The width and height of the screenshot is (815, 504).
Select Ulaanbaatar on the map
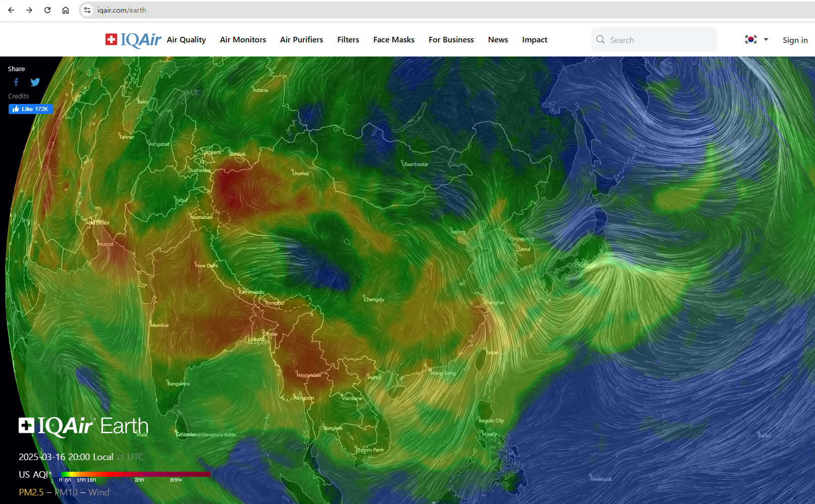415,164
